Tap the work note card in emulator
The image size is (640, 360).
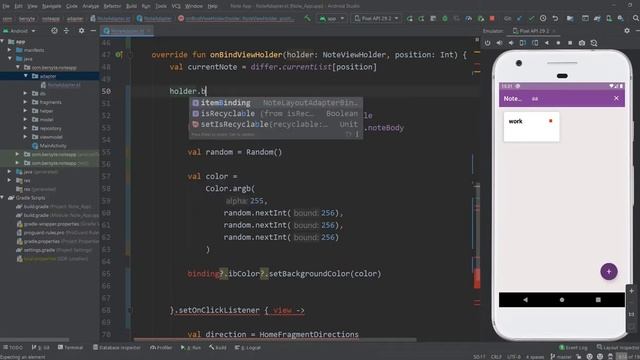531,127
